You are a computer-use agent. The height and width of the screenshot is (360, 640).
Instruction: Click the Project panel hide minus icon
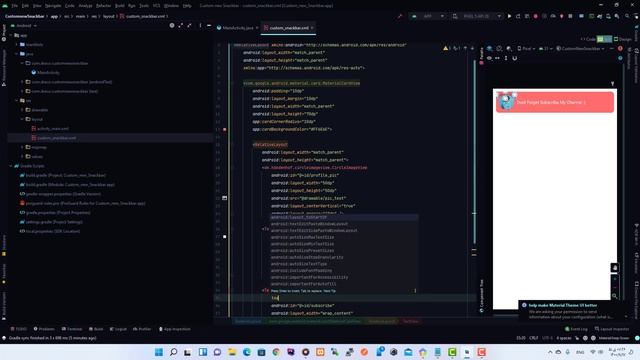209,25
